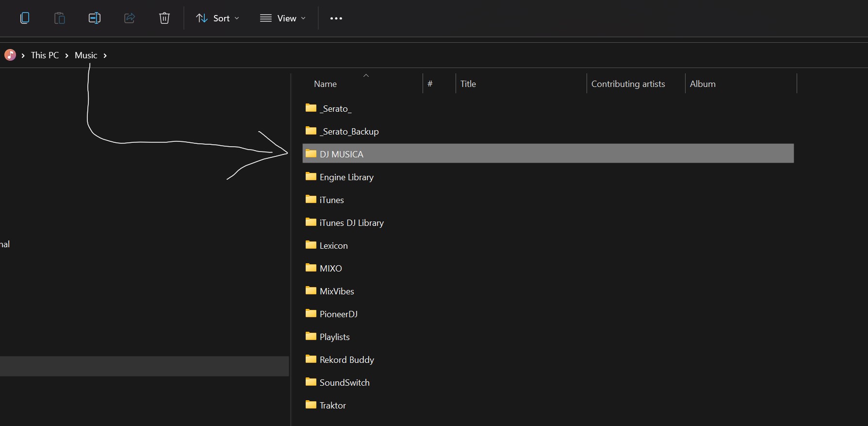Click the _Serato_ folder name

click(335, 109)
